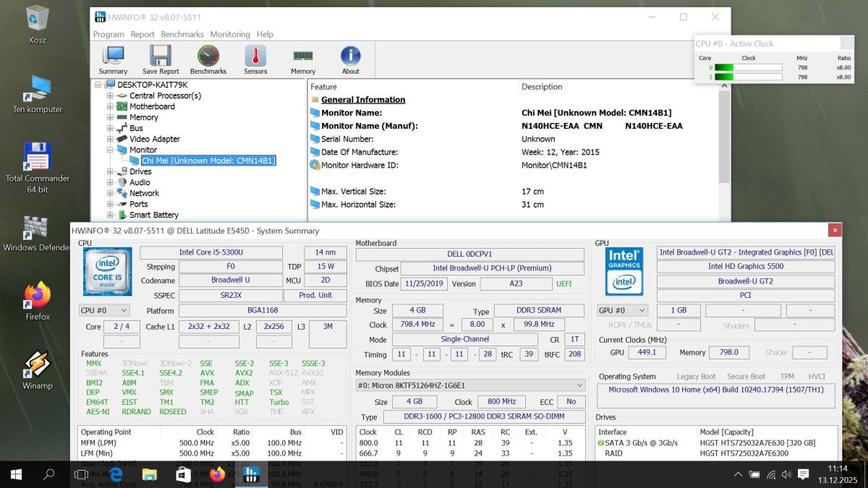Expand the Drives tree node
The width and height of the screenshot is (868, 488).
[x=110, y=171]
